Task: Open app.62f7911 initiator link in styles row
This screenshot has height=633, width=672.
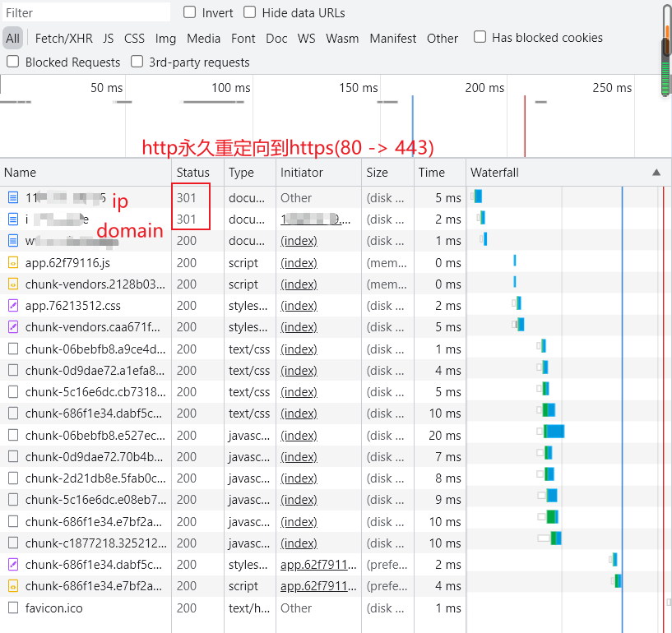Action: click(x=318, y=565)
